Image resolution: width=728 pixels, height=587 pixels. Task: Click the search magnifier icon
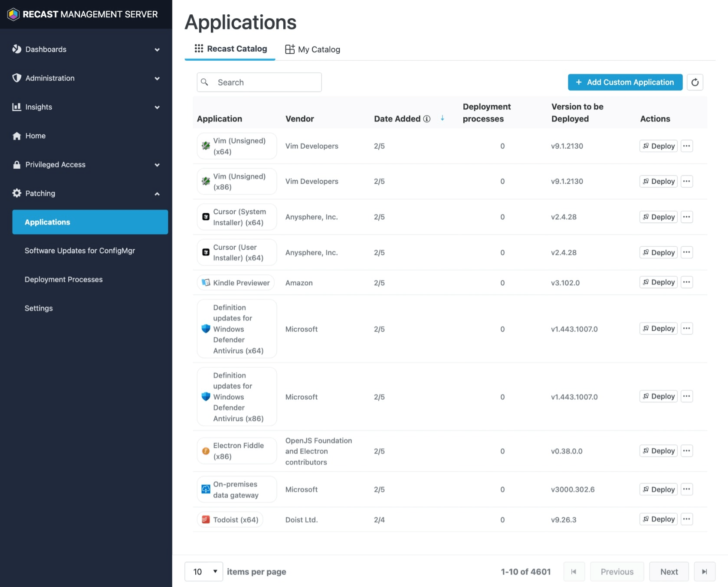pos(204,82)
